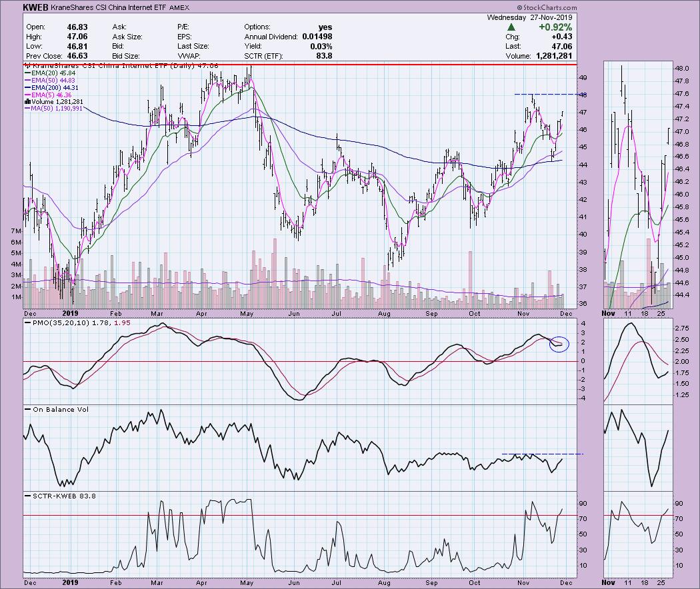Click the Yield value 0.03%
Viewport: 700px width, 589px height.
tap(321, 47)
